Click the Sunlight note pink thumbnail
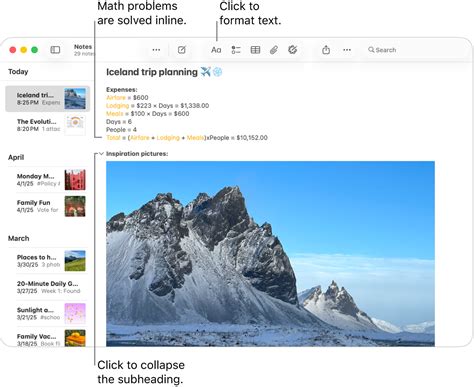This screenshot has height=387, width=474. click(x=75, y=313)
